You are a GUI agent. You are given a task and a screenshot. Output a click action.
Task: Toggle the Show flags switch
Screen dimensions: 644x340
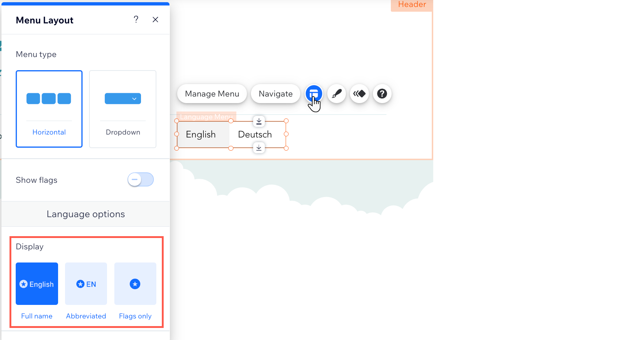click(x=141, y=180)
